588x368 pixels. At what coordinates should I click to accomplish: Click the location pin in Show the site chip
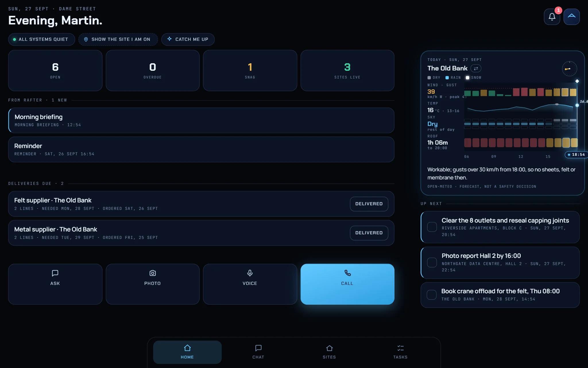tap(86, 39)
